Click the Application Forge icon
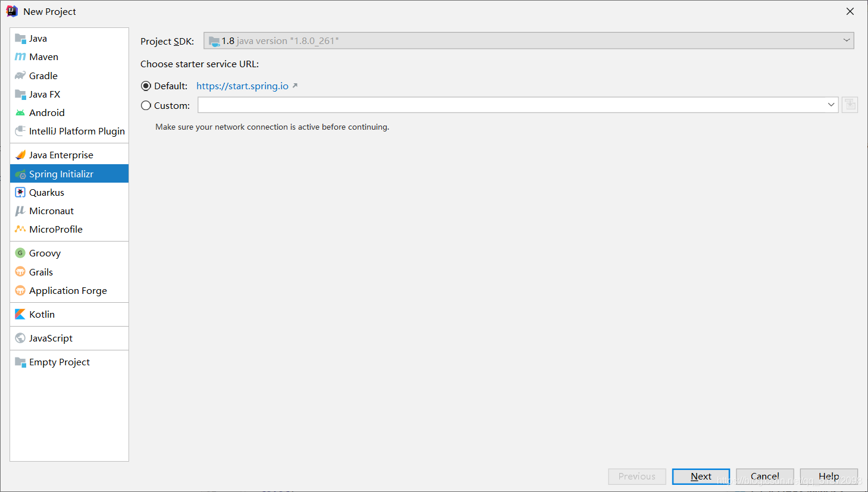The width and height of the screenshot is (868, 492). tap(20, 290)
